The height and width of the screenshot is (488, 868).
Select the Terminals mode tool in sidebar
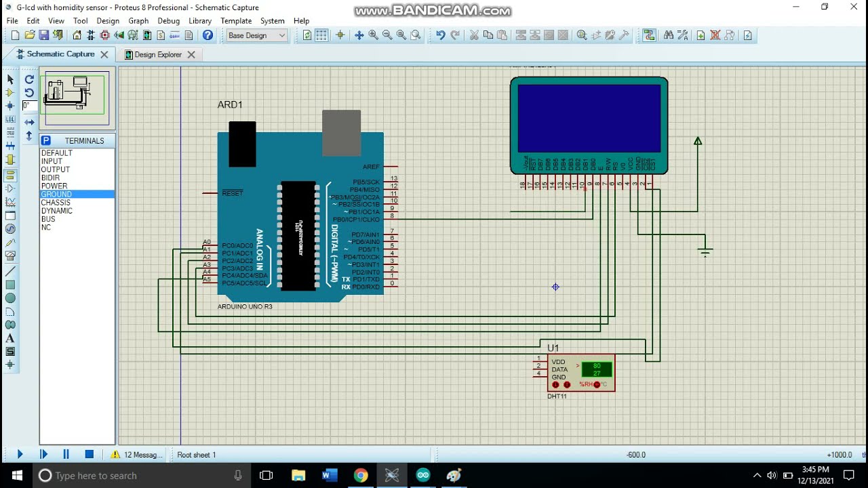[10, 175]
